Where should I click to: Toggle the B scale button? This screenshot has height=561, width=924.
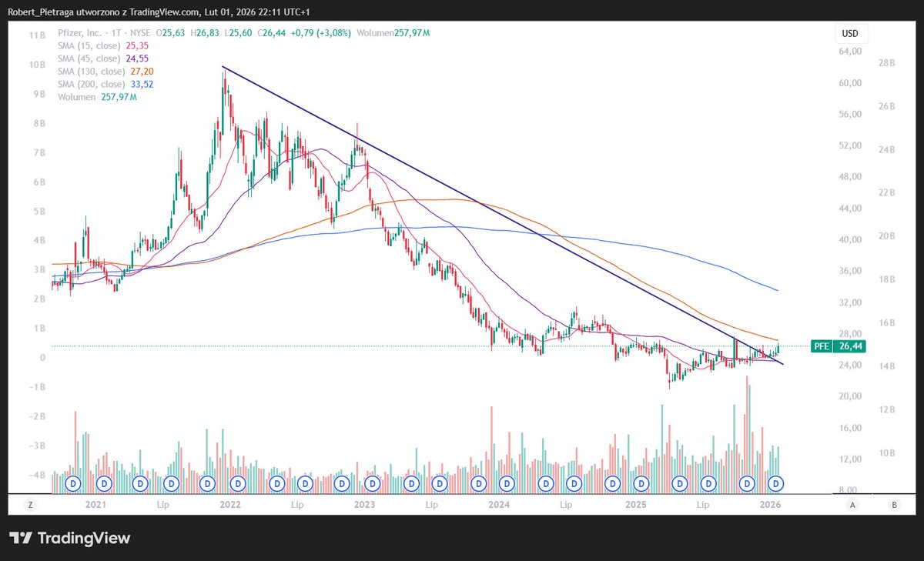pyautogui.click(x=893, y=505)
